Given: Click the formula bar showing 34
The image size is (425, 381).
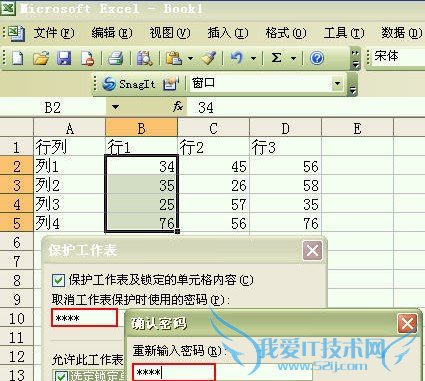Looking at the screenshot, I should pos(306,107).
